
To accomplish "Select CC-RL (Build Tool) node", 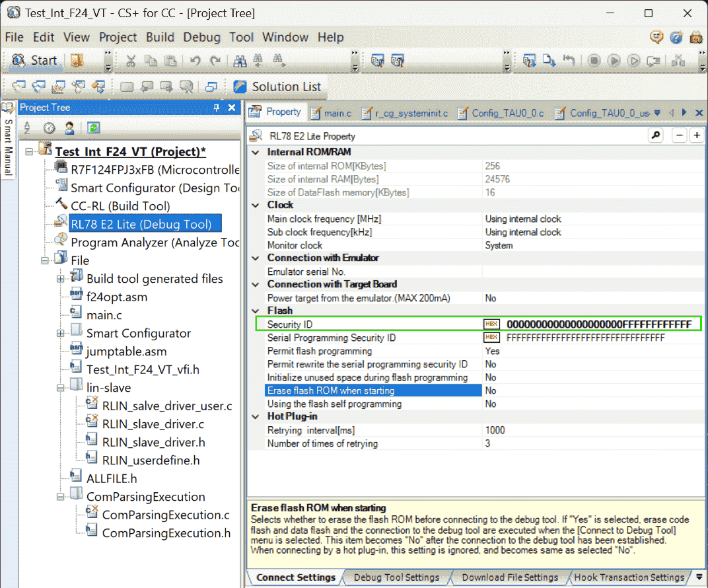I will point(120,206).
